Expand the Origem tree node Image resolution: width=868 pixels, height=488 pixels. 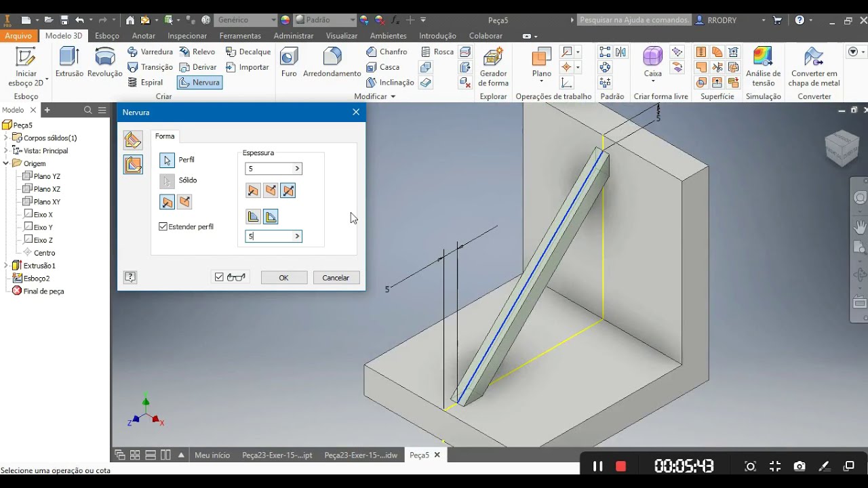click(x=6, y=163)
